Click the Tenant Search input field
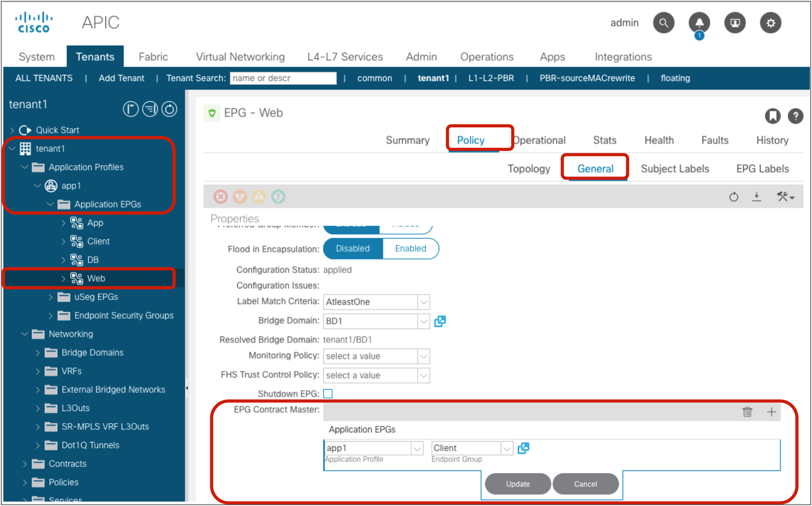The height and width of the screenshot is (506, 812). (283, 78)
